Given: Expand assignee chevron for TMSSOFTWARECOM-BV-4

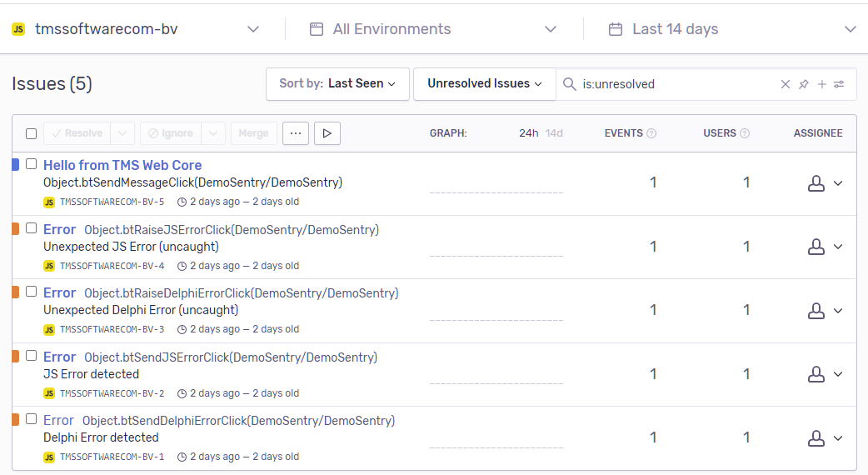Looking at the screenshot, I should click(838, 247).
